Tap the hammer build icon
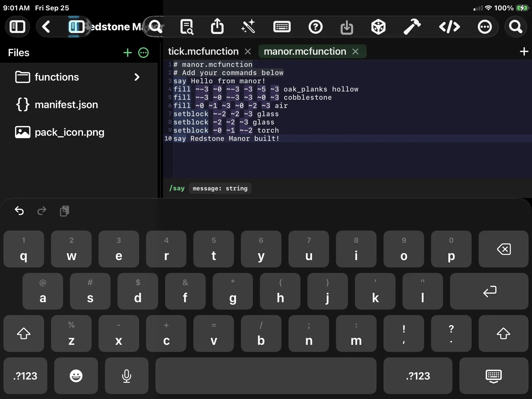532x399 pixels. [x=412, y=27]
